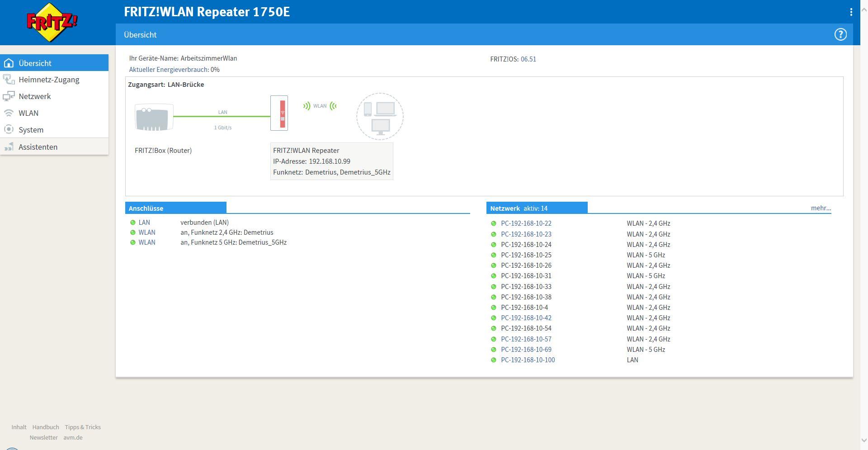The image size is (868, 450).
Task: Click the page scrollbar down arrow
Action: click(864, 440)
